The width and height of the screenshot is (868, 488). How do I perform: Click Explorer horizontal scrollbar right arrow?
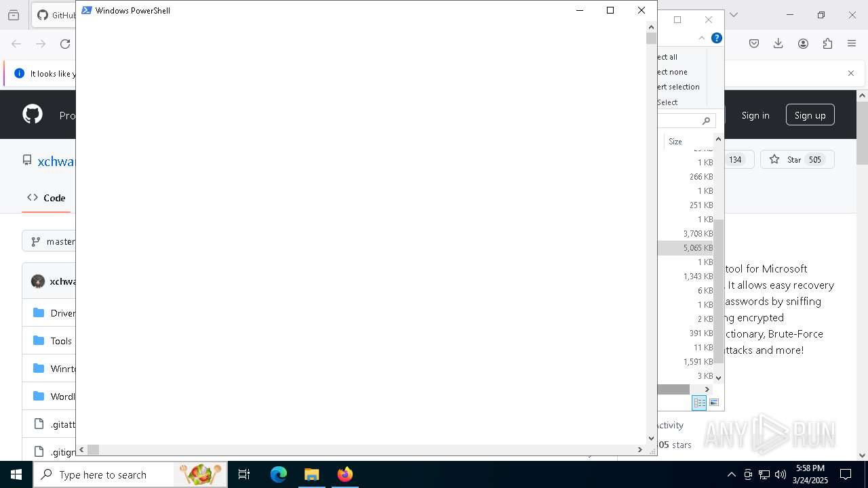pos(707,390)
